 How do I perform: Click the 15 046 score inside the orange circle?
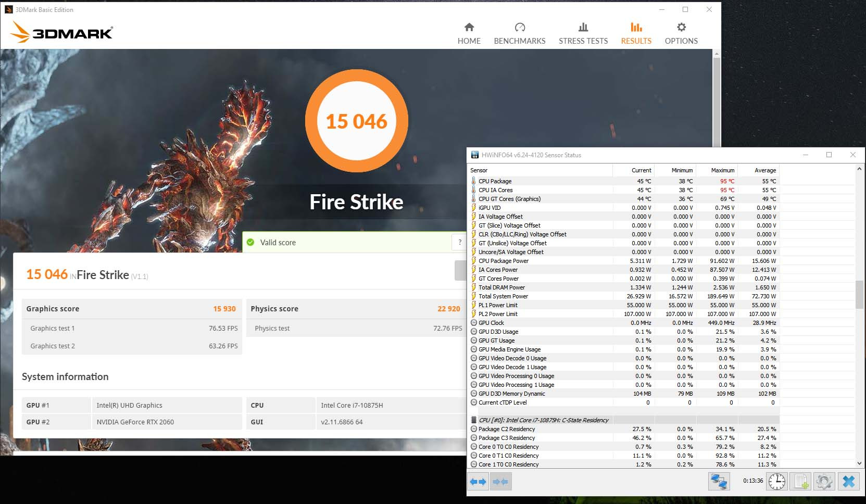[x=357, y=121]
